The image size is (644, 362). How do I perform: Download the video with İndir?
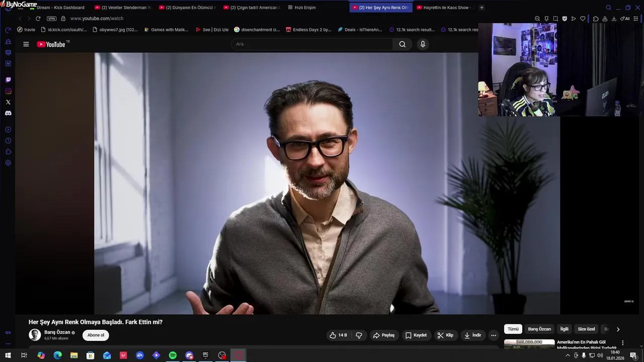tap(472, 335)
